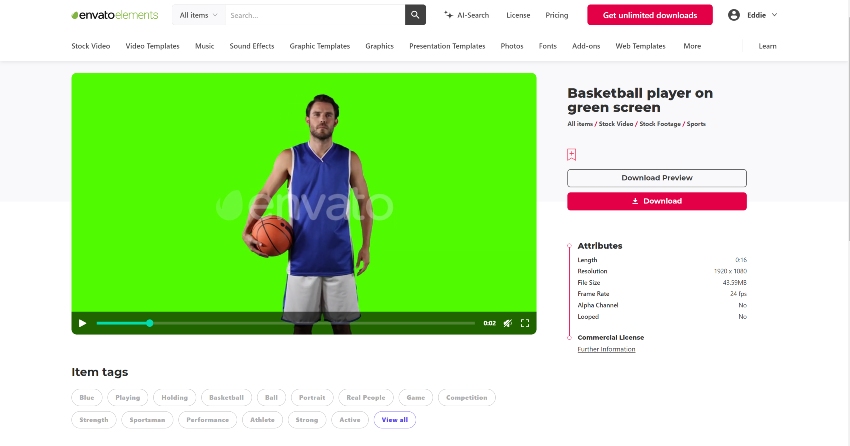Go to Graphic Templates category
The image size is (850, 446).
coord(320,46)
